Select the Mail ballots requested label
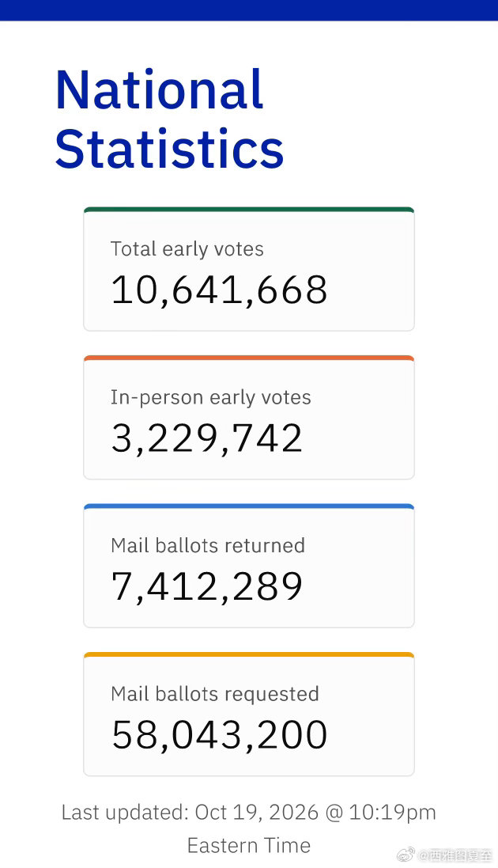This screenshot has height=868, width=498. pyautogui.click(x=215, y=695)
